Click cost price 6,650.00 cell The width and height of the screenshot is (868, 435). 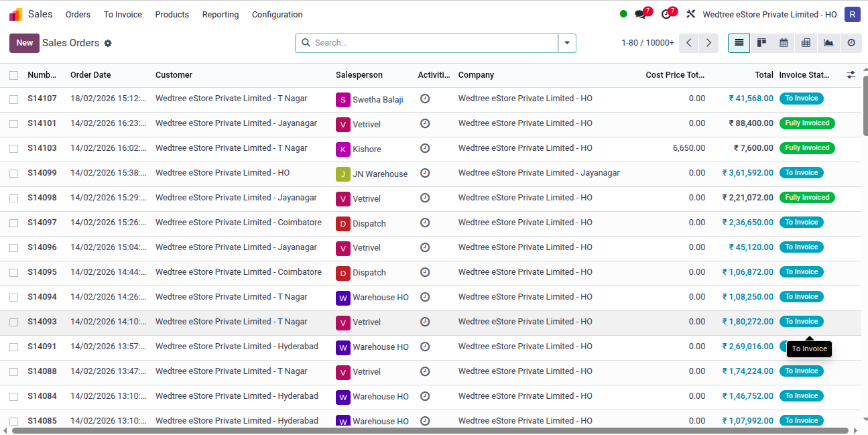coord(689,148)
